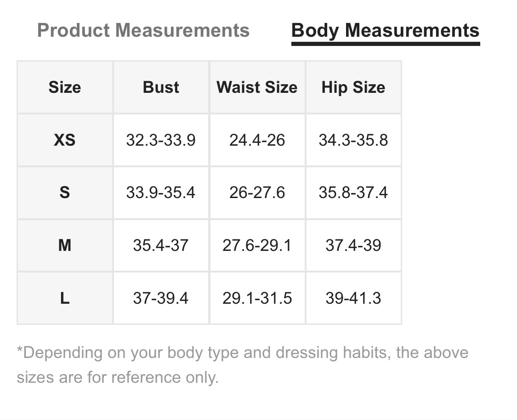Click the S bust value 33.9-35.4

161,193
